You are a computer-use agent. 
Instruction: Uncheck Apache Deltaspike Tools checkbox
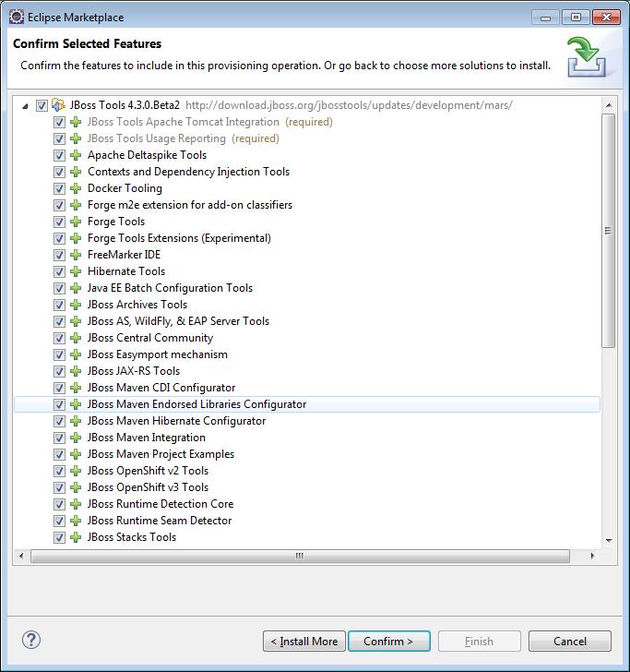point(59,156)
